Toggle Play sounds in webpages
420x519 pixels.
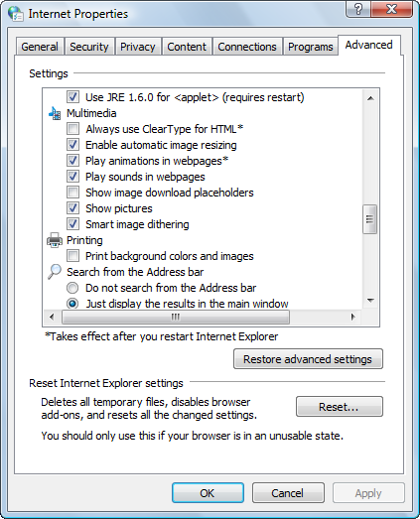(72, 177)
